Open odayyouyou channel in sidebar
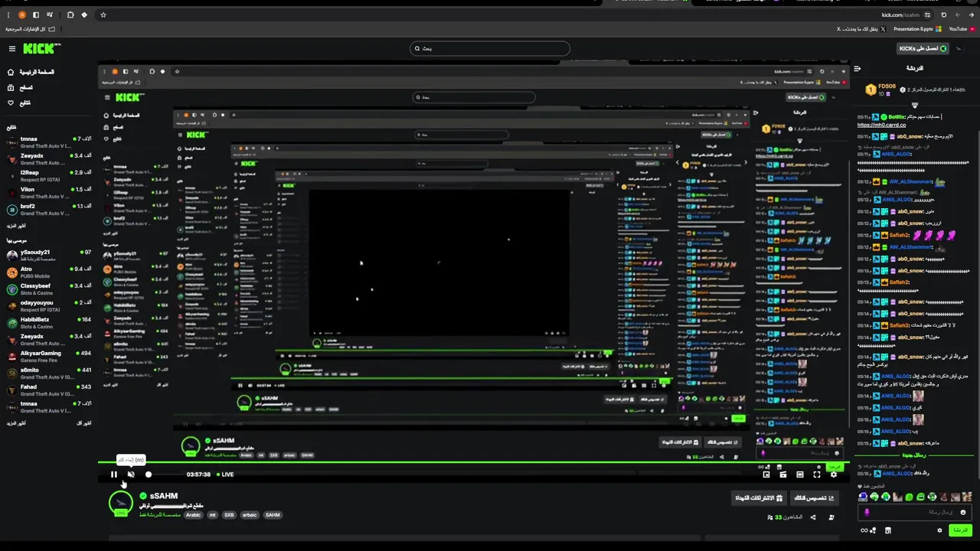 [48, 306]
